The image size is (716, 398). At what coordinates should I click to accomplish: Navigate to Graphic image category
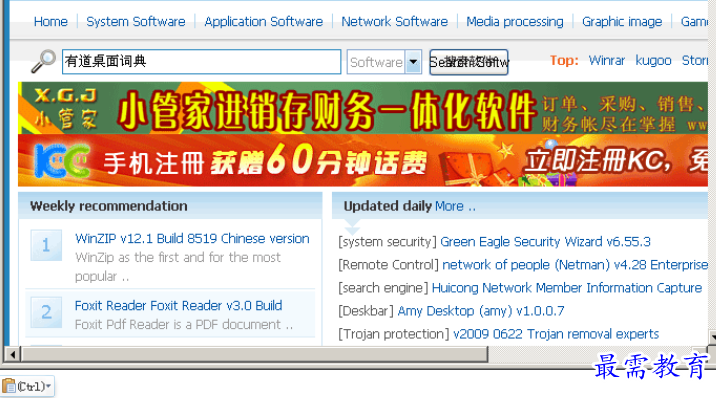click(622, 21)
